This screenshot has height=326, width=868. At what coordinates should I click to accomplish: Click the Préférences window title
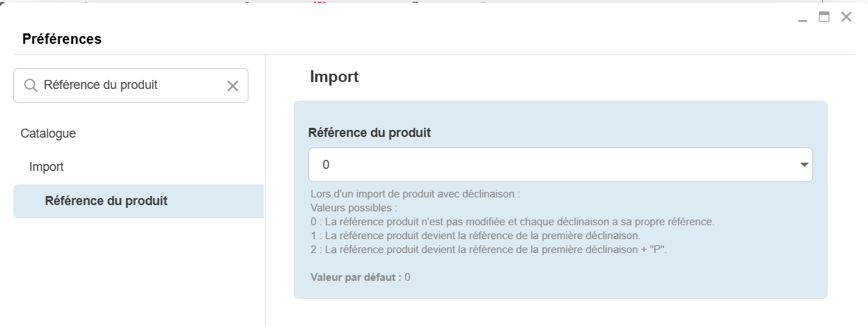tap(62, 39)
